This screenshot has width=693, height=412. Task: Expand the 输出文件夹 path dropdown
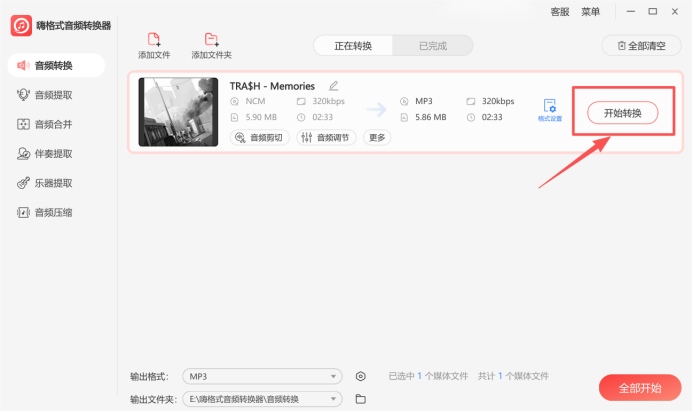[262, 399]
